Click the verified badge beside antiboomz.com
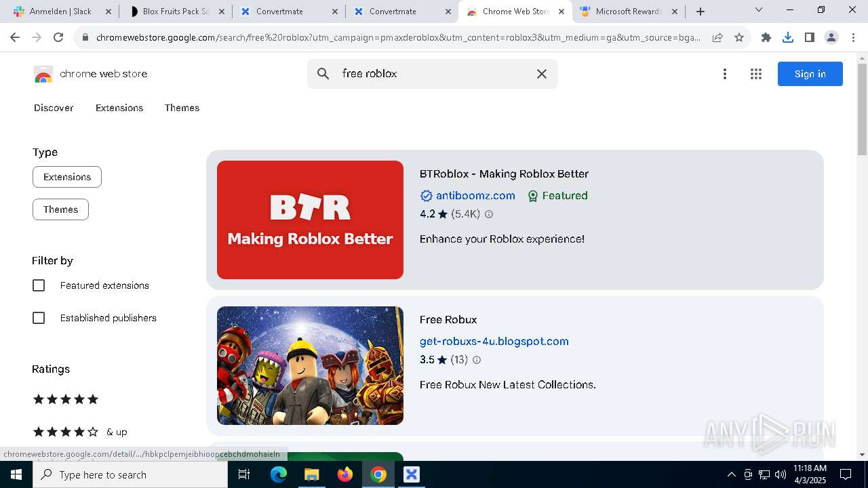 [x=427, y=196]
